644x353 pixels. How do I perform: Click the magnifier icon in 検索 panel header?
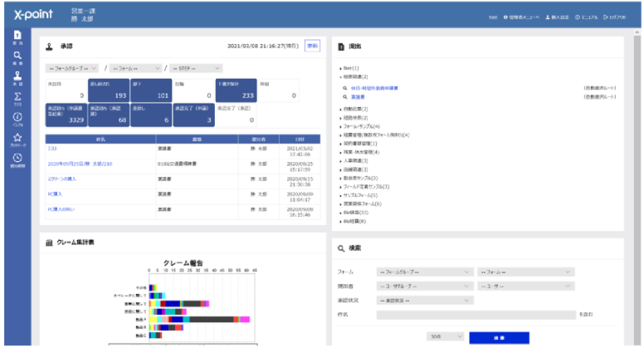[x=341, y=248]
